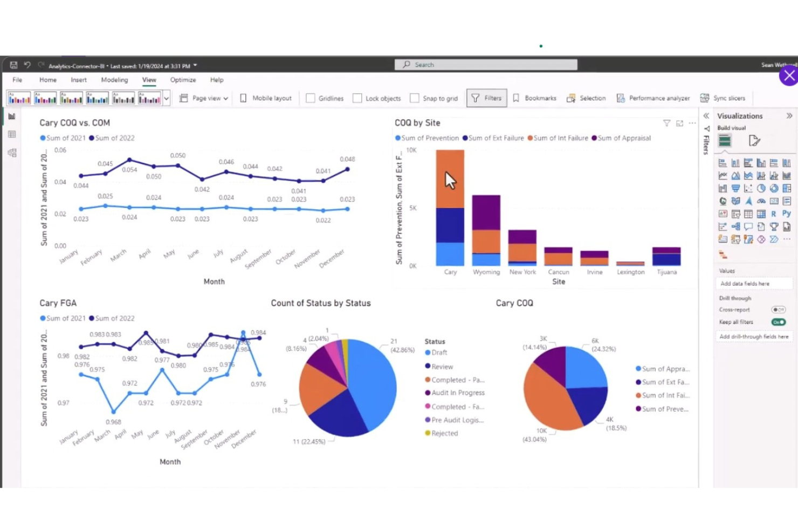Image resolution: width=798 pixels, height=532 pixels.
Task: Open Model view from left sidebar
Action: click(x=12, y=153)
